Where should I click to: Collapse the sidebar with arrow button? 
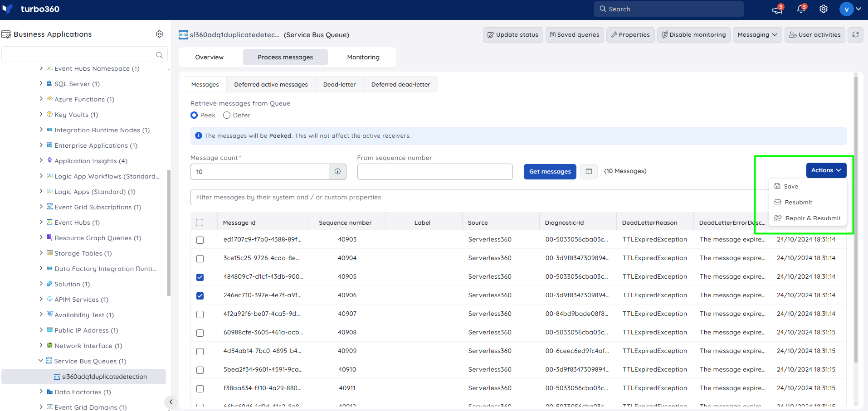(171, 401)
